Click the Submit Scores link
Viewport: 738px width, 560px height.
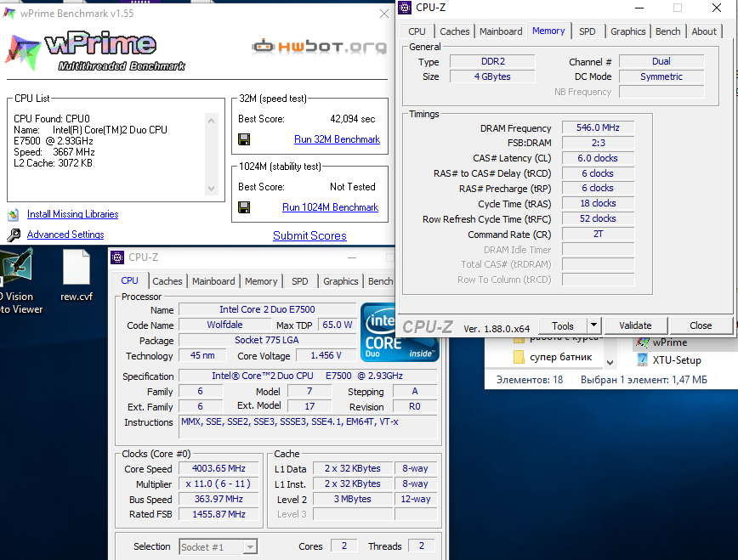click(x=309, y=235)
